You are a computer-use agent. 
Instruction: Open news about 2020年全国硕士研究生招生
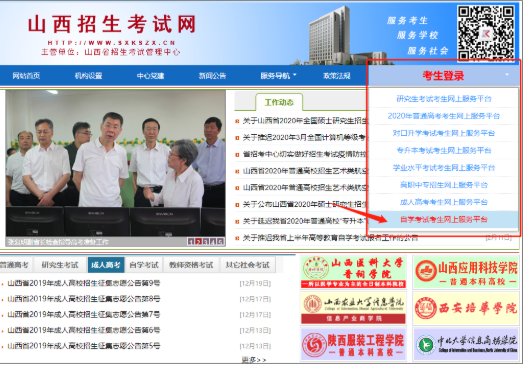(x=305, y=121)
